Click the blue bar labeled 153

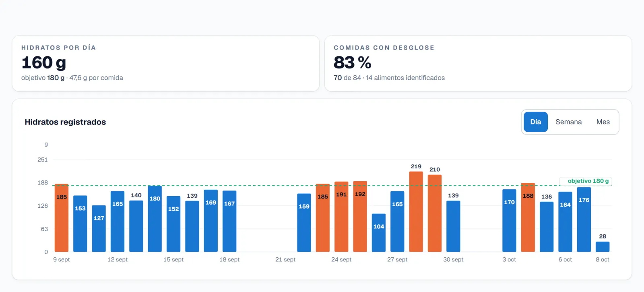(x=80, y=224)
